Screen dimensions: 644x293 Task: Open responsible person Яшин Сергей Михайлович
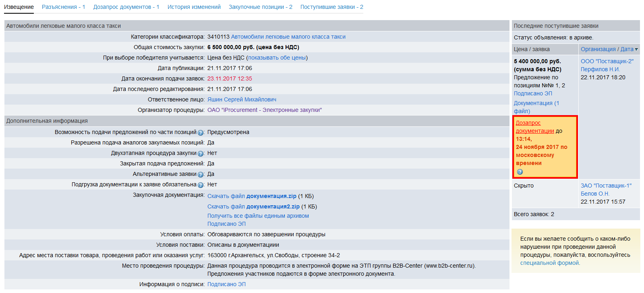(242, 99)
